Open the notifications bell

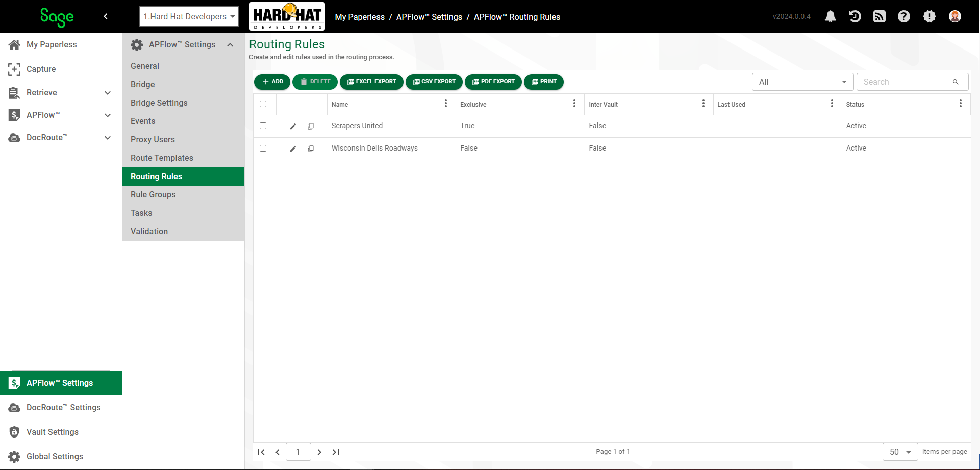pyautogui.click(x=831, y=16)
